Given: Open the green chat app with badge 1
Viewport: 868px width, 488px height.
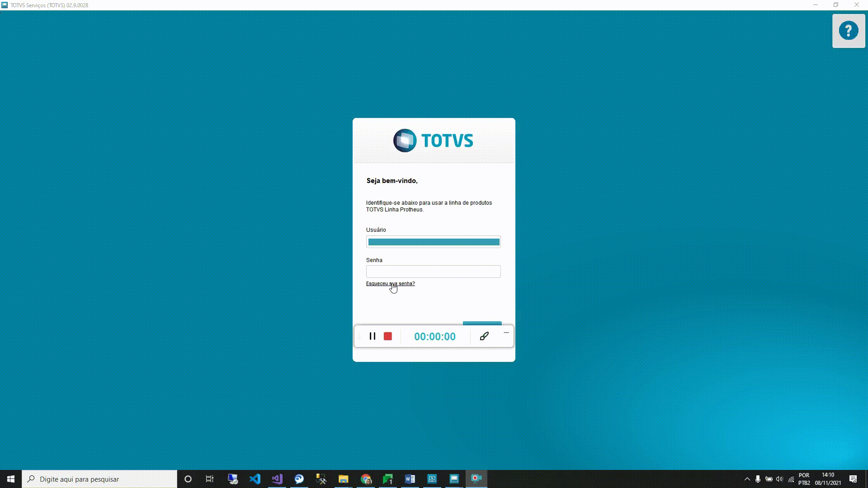Looking at the screenshot, I should 388,479.
